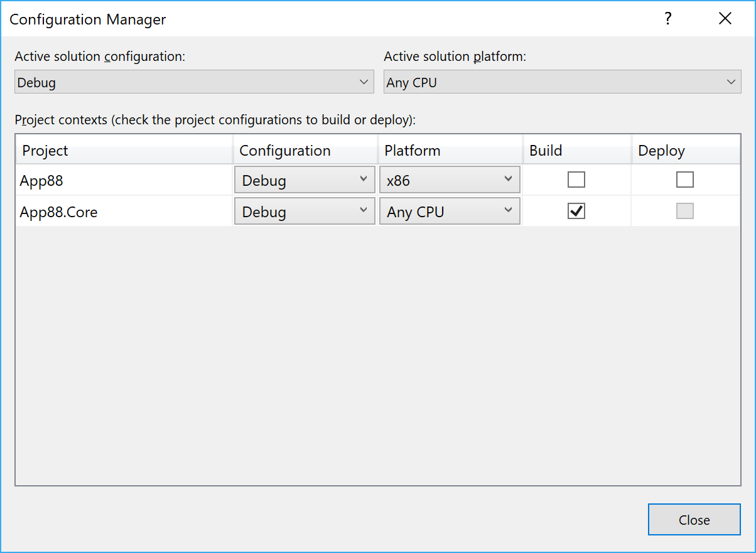
Task: Click the Build column header
Action: click(546, 151)
